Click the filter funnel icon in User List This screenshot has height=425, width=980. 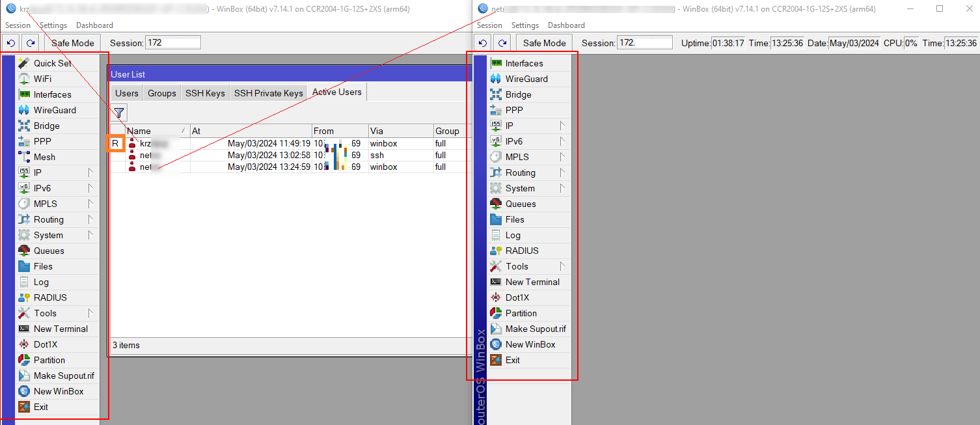click(118, 113)
